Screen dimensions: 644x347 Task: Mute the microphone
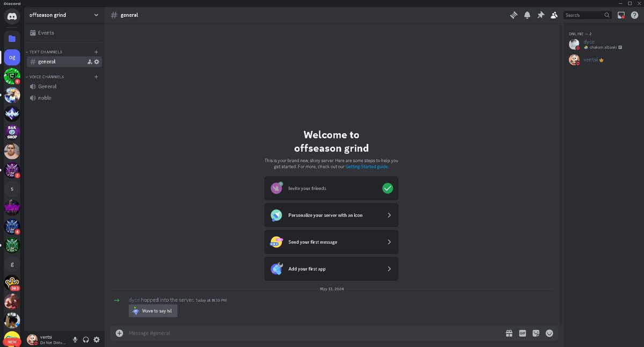click(75, 339)
